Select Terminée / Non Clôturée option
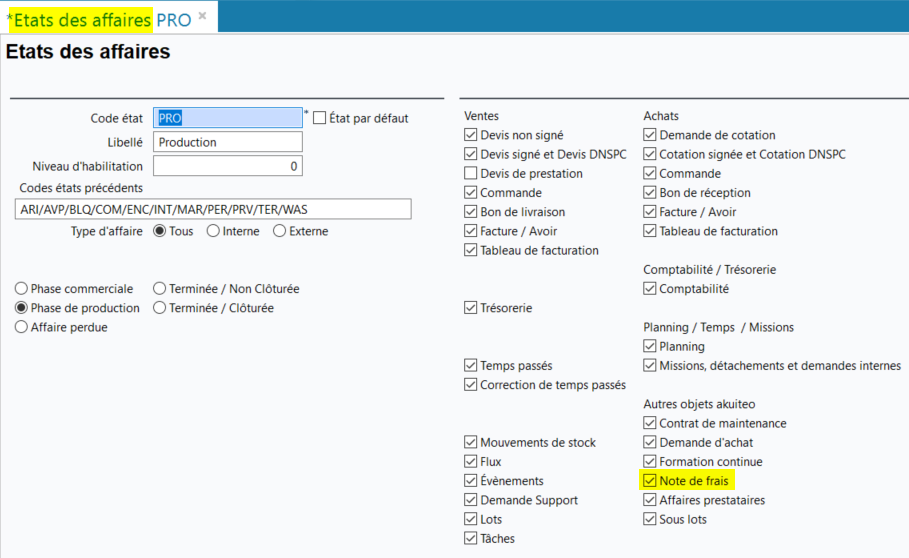The height and width of the screenshot is (558, 909). [x=159, y=289]
